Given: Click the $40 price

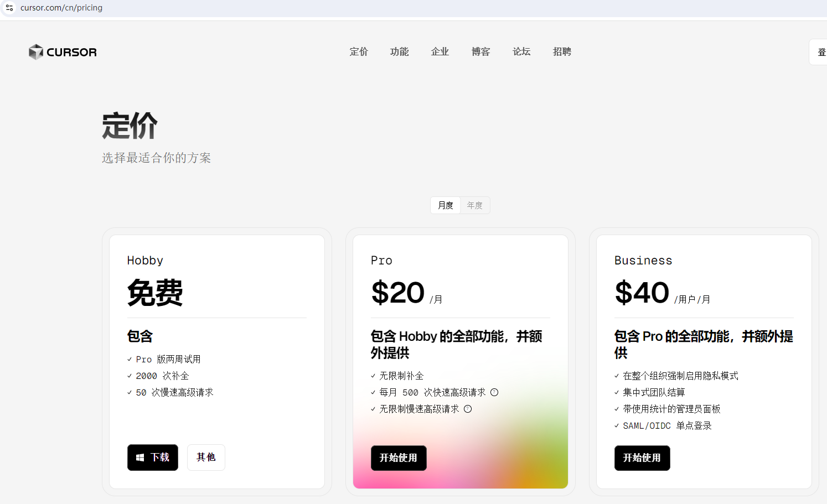Looking at the screenshot, I should click(642, 293).
